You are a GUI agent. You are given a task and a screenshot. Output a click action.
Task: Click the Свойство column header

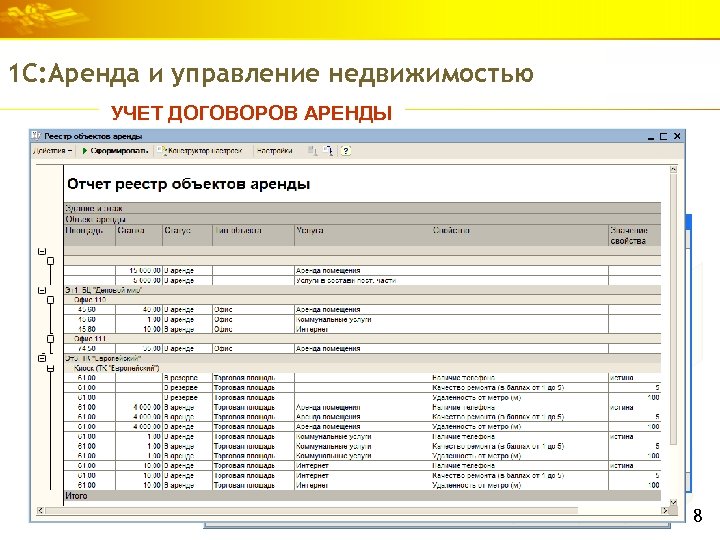click(x=520, y=235)
